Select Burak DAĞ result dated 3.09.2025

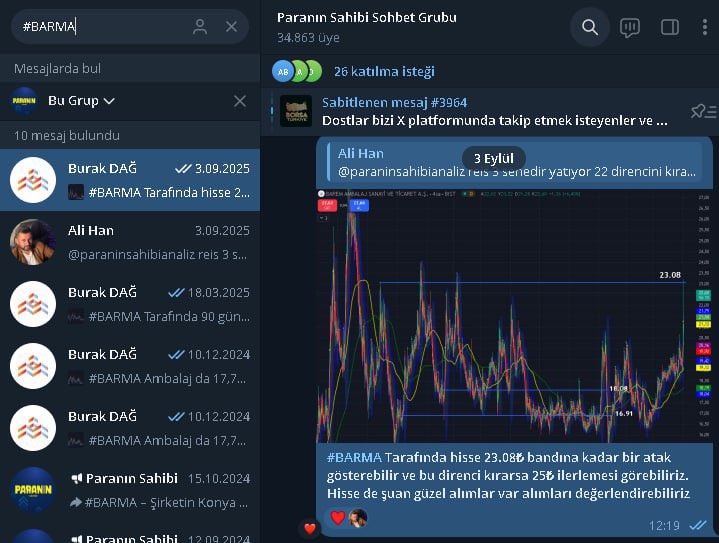coord(130,180)
